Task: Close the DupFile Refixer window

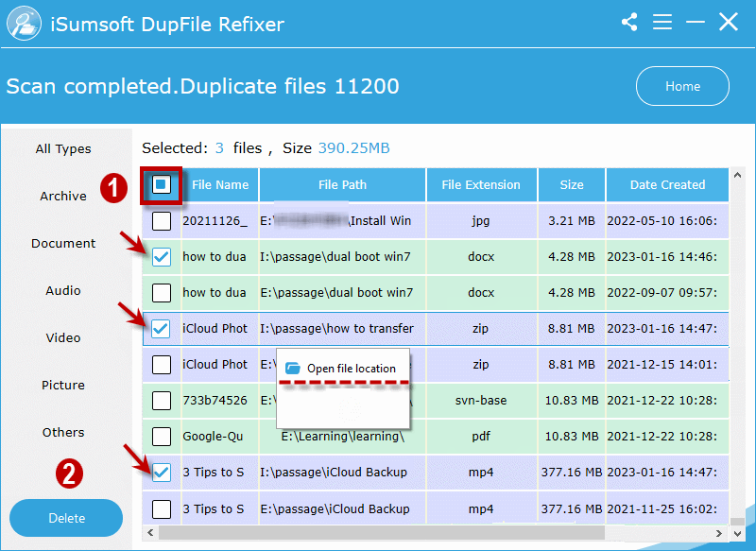Action: point(728,22)
